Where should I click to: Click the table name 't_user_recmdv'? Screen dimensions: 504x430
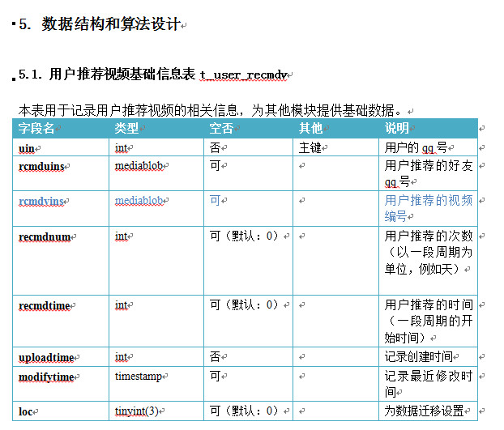(243, 75)
